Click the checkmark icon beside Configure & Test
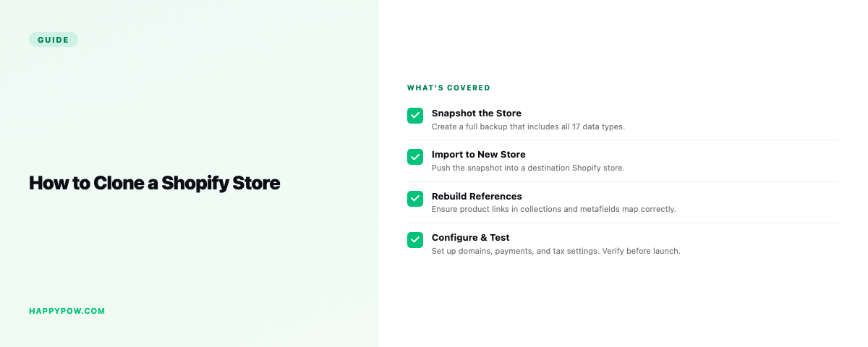The width and height of the screenshot is (868, 347). coord(415,240)
